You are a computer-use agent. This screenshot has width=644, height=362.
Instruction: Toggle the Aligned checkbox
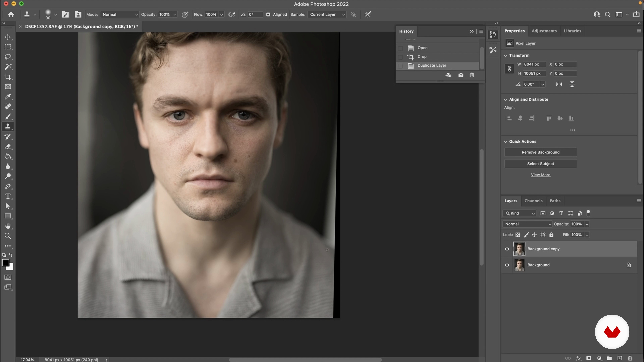pos(268,14)
